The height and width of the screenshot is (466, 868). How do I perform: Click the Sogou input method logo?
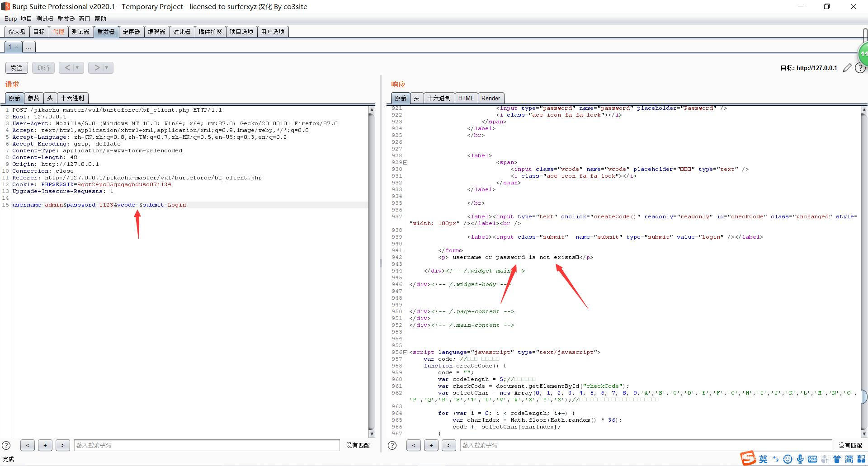[748, 458]
